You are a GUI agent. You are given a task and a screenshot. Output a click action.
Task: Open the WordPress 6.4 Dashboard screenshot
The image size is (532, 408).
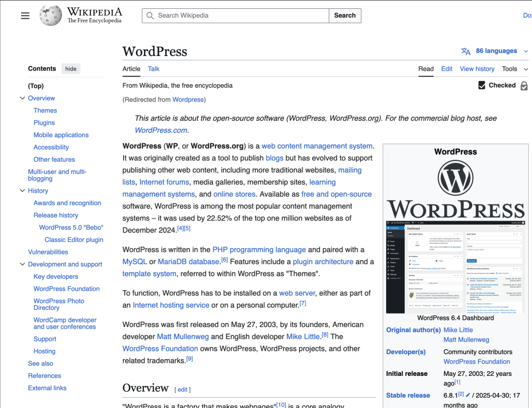tap(456, 267)
